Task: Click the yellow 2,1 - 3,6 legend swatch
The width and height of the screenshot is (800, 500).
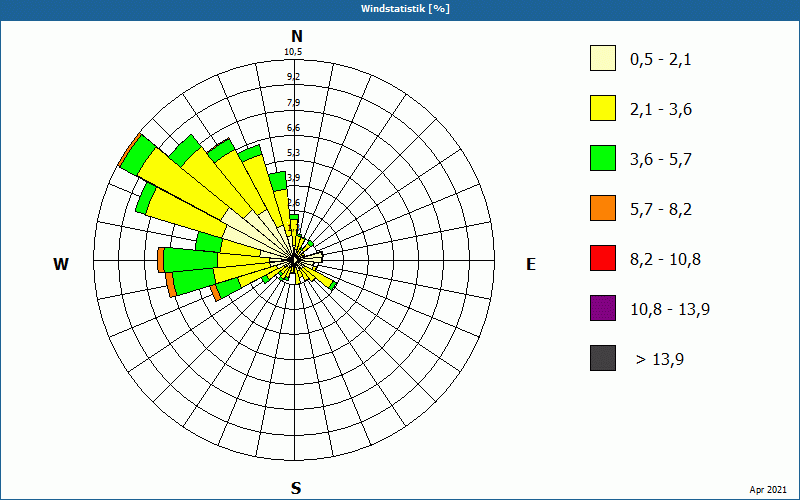Action: click(603, 108)
